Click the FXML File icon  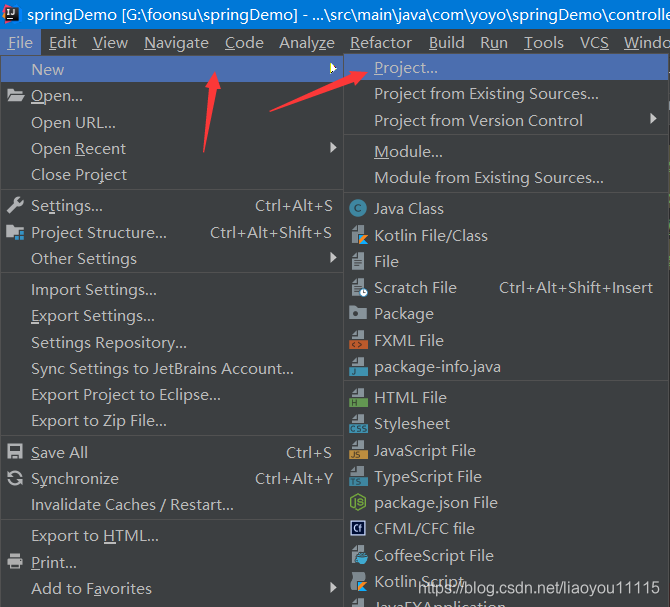(x=359, y=340)
